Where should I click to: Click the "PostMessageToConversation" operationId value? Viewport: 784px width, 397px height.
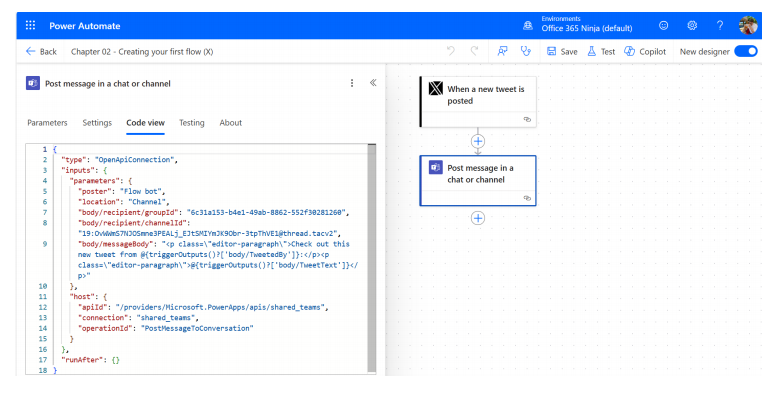click(x=197, y=328)
